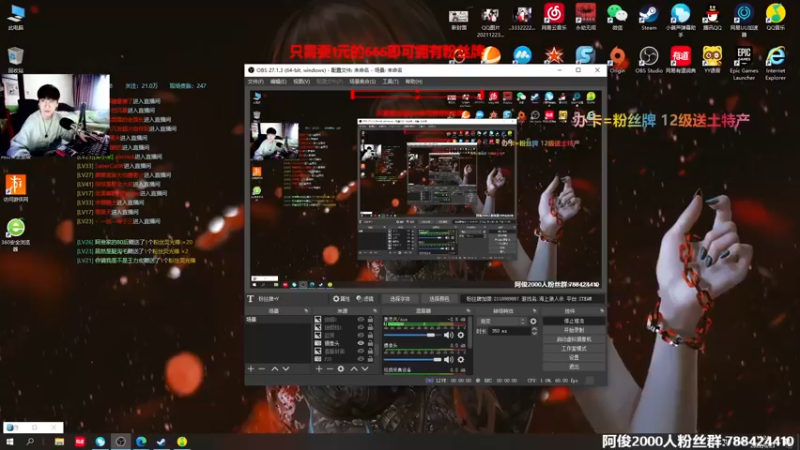800x450 pixels.
Task: Open the Recycle Bin desktop icon
Action: coord(16,60)
